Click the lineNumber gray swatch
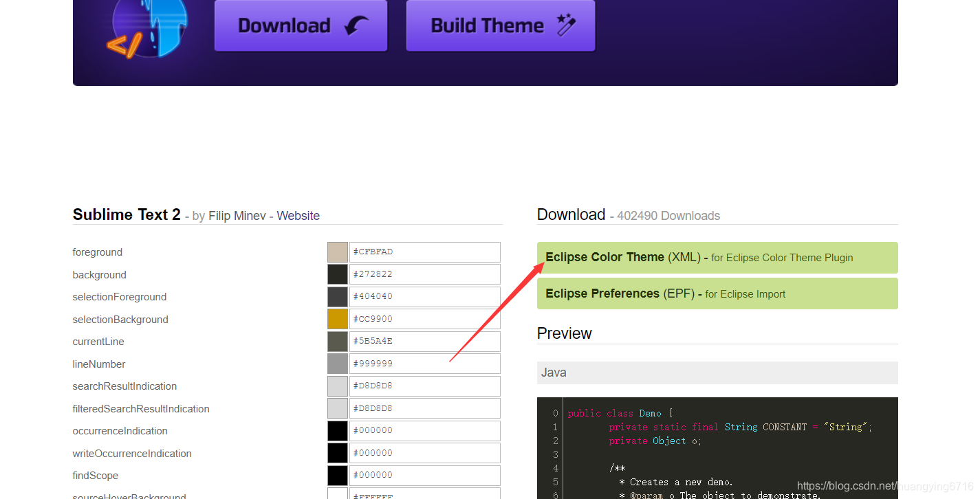980x499 pixels. tap(338, 364)
